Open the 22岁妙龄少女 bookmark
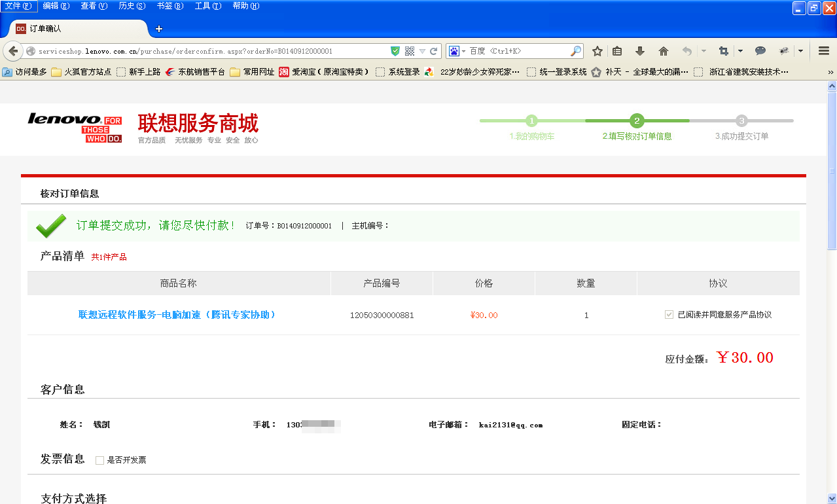 coord(472,72)
